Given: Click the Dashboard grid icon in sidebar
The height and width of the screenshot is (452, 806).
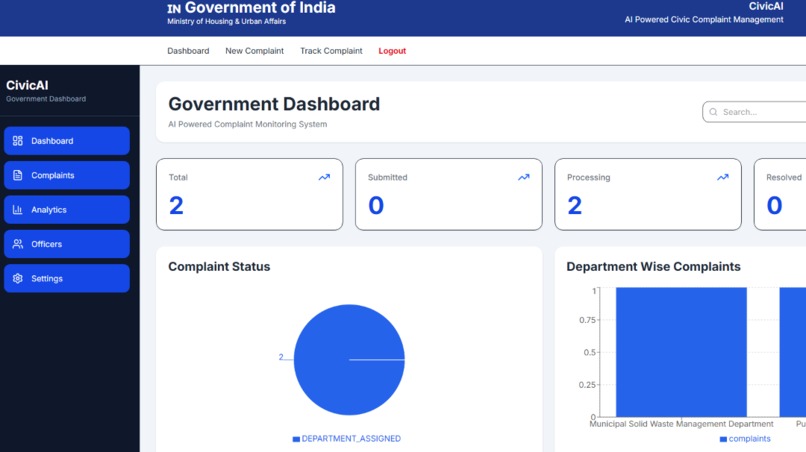Looking at the screenshot, I should pos(17,141).
